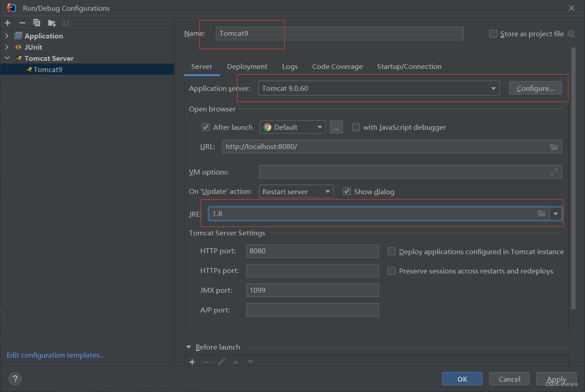Uncheck Show dialog for Update action

click(347, 191)
